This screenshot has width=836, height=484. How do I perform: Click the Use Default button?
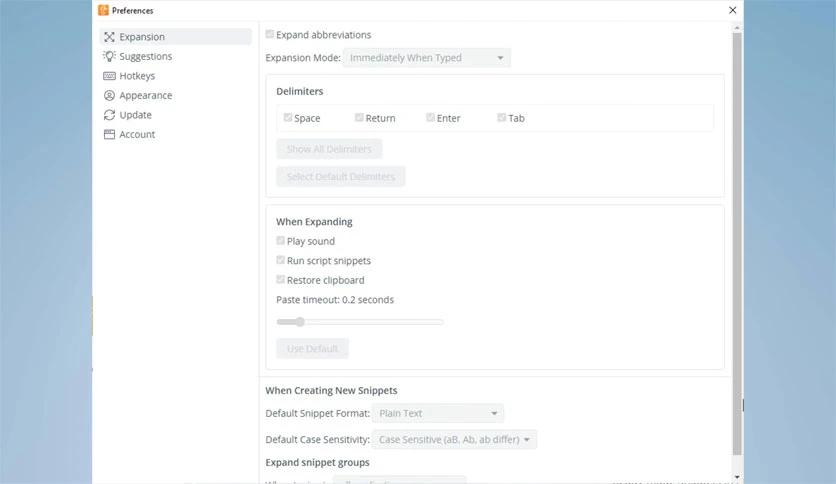point(312,349)
